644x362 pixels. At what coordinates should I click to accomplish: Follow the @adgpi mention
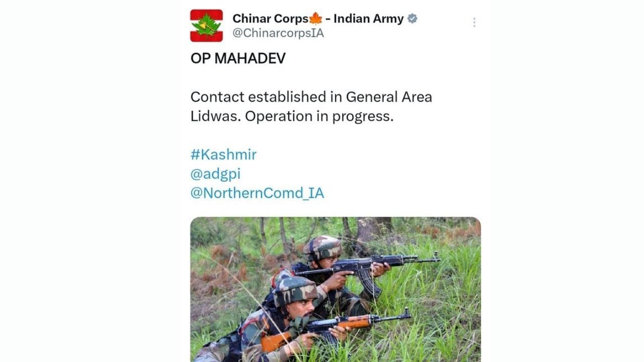tap(215, 174)
